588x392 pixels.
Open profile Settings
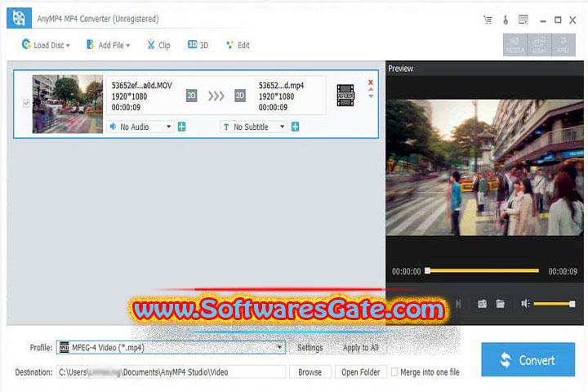click(x=310, y=348)
